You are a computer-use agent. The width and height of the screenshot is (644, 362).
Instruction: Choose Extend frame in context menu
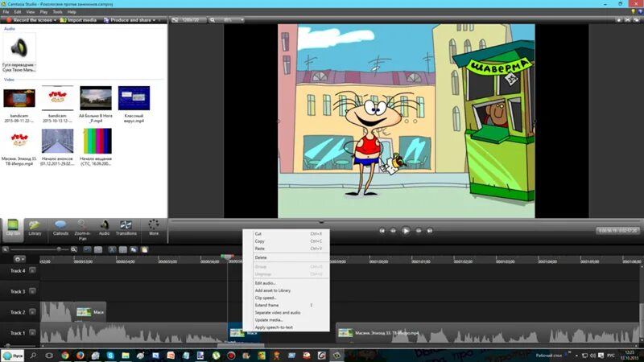click(x=288, y=306)
